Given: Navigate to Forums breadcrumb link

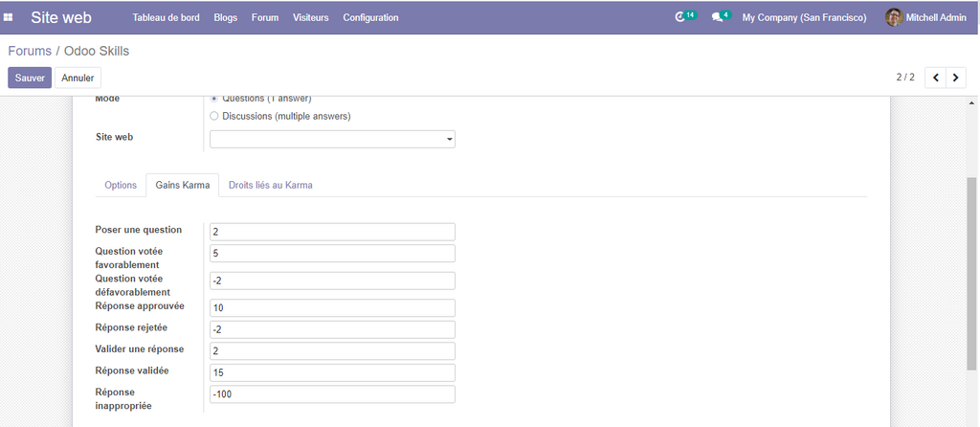Looking at the screenshot, I should tap(30, 51).
